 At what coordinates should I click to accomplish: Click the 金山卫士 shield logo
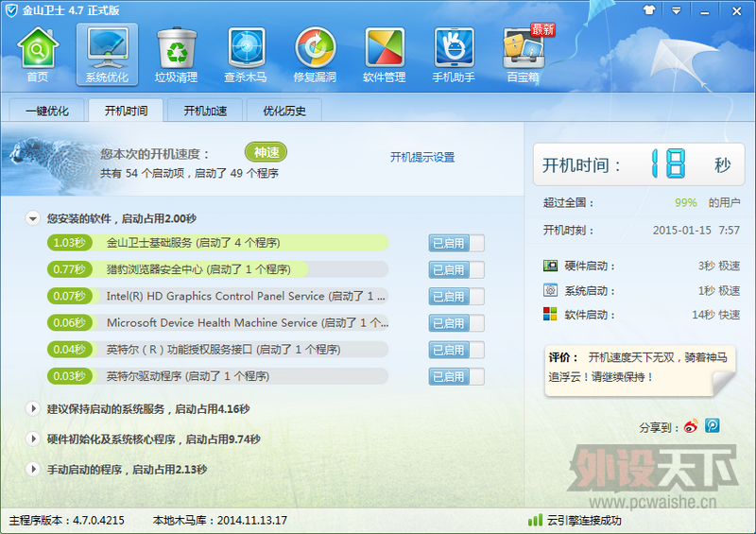[11, 10]
